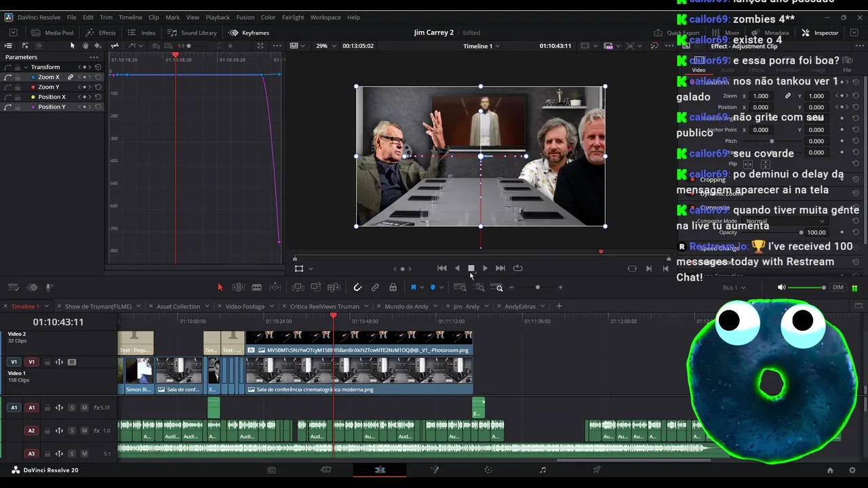Open the Media Pool panel
Viewport: 868px width, 488px height.
(x=52, y=33)
